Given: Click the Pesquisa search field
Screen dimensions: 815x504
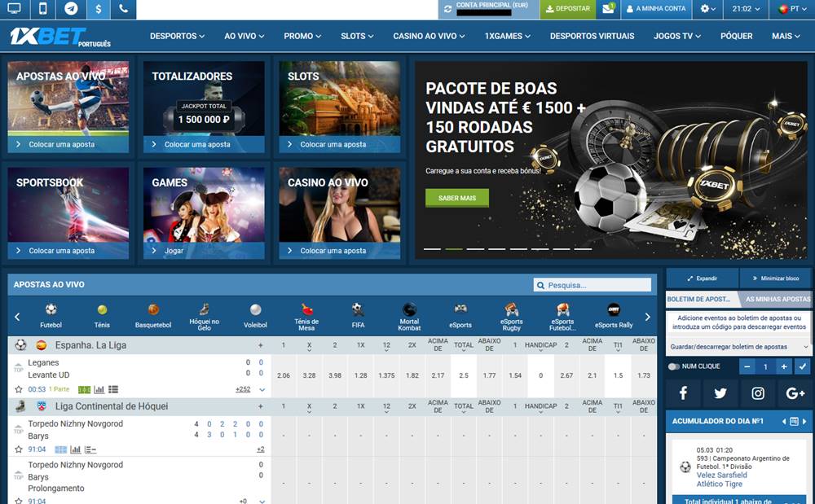Looking at the screenshot, I should click(x=597, y=285).
